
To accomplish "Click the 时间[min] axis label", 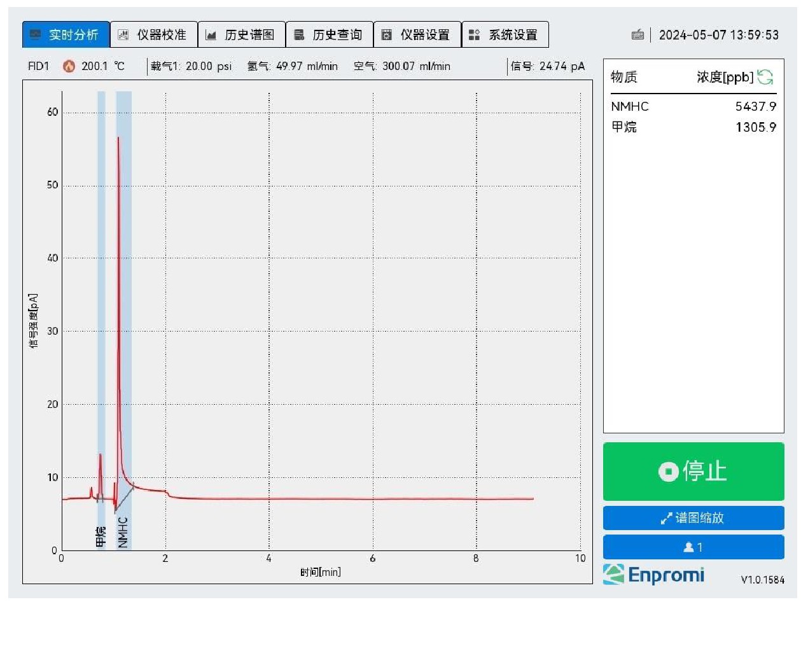I will (x=321, y=572).
